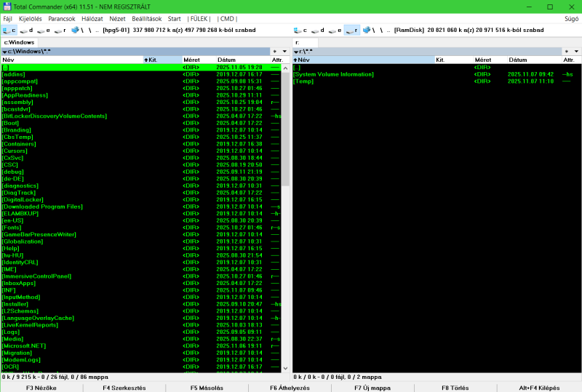This screenshot has height=392, width=582.
Task: Switch right panel to drive d
Action: [317, 30]
